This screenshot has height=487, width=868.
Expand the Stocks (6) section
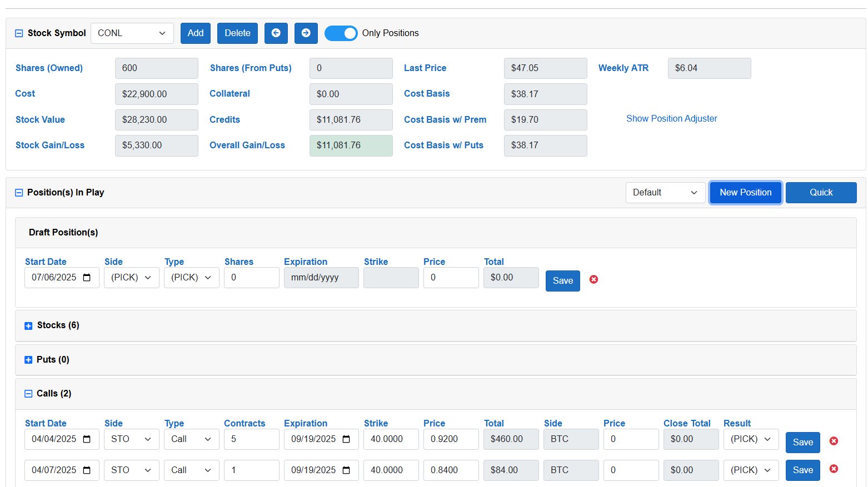(28, 326)
